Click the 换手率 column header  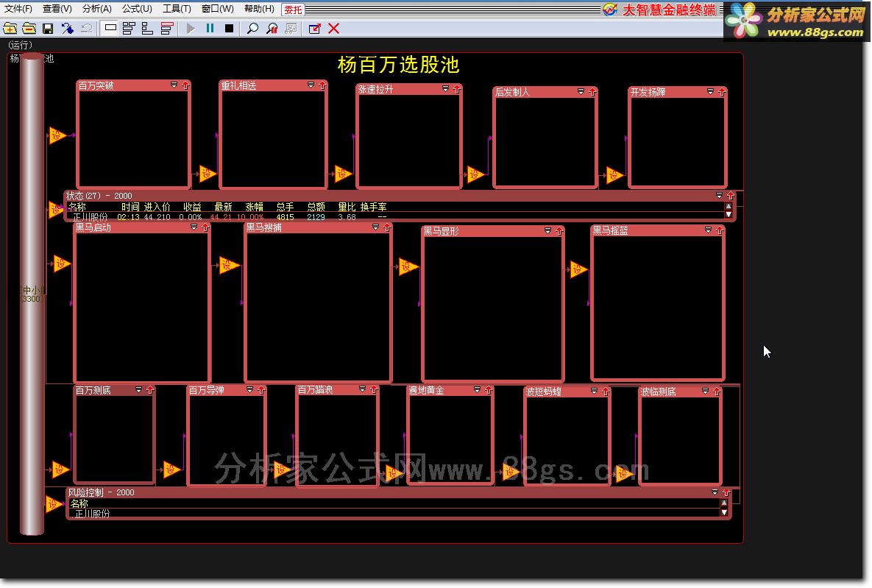(373, 207)
